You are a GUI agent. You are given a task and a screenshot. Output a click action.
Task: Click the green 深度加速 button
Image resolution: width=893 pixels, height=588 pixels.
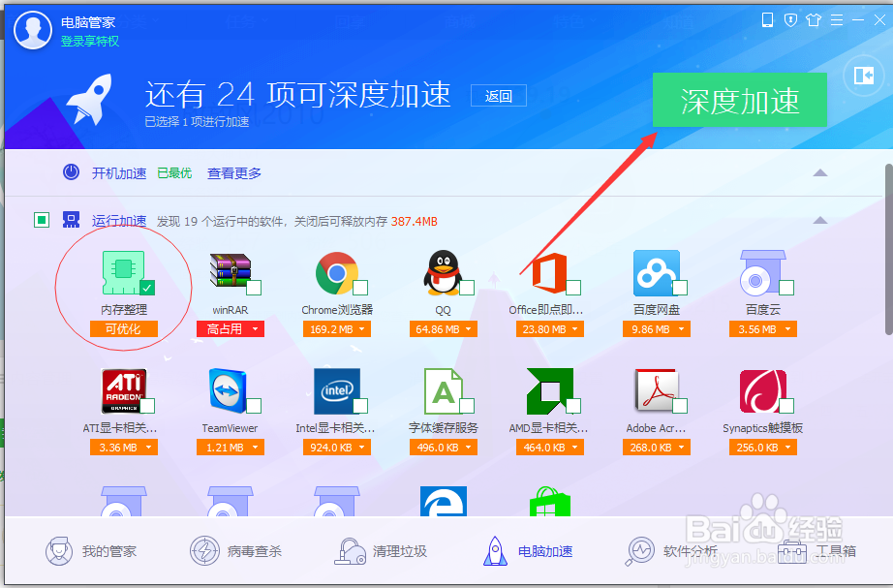coord(739,100)
